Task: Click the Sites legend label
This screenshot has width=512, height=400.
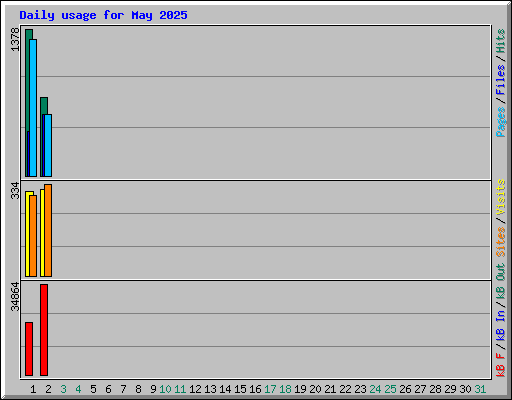Action: [x=501, y=242]
